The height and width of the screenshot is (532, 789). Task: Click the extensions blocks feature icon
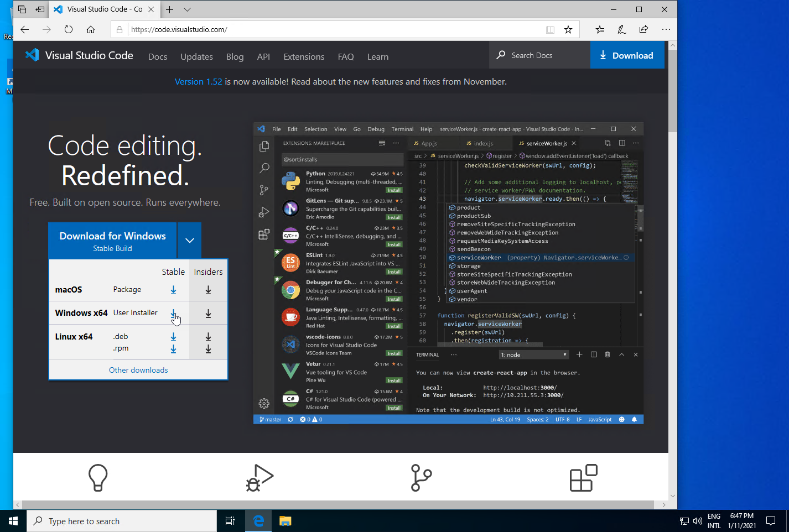583,478
